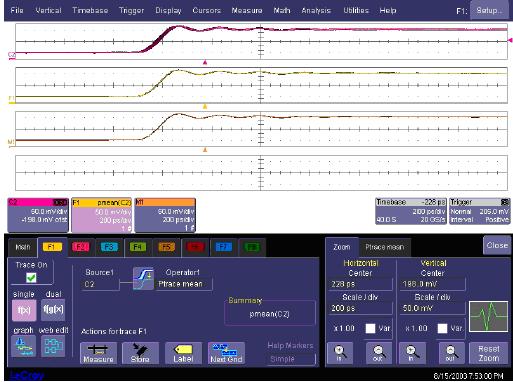Select the dual f(g(x)) function icon
The width and height of the screenshot is (513, 382).
tap(53, 310)
